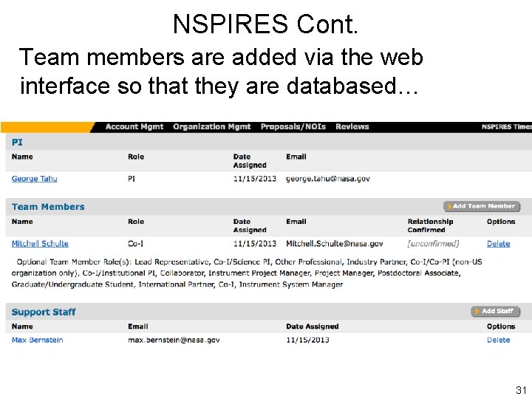Click the Add Team Member button
Screen dimensions: 532x399
point(482,206)
